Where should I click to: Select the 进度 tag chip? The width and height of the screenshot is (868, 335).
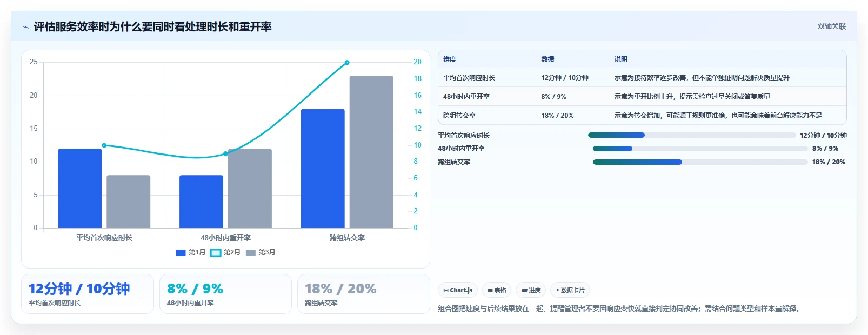click(x=531, y=290)
